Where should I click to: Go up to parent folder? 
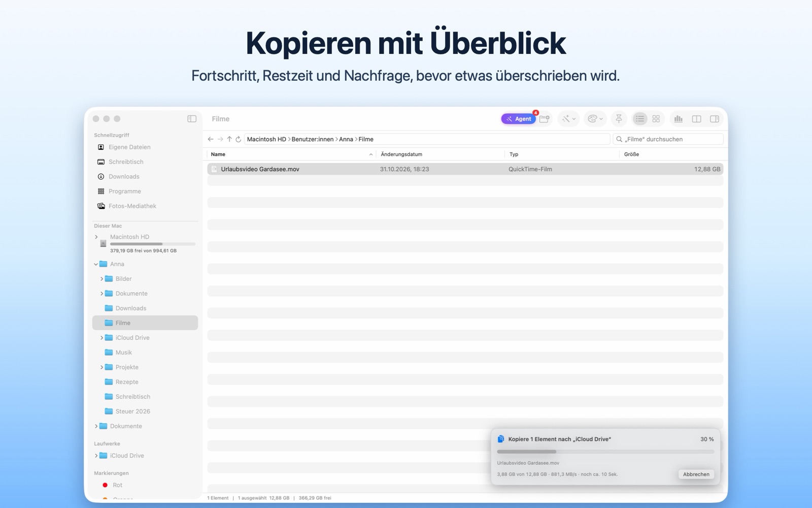click(x=229, y=139)
